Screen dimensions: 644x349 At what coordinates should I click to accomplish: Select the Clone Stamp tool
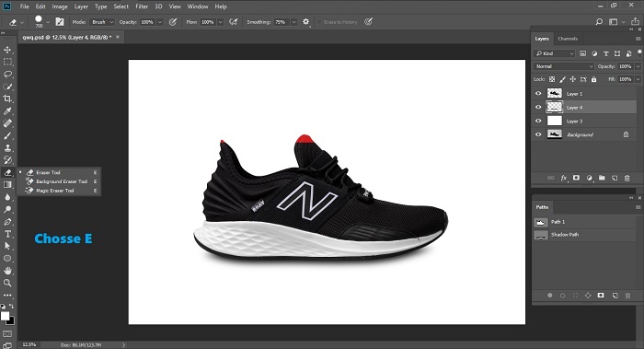tap(7, 148)
